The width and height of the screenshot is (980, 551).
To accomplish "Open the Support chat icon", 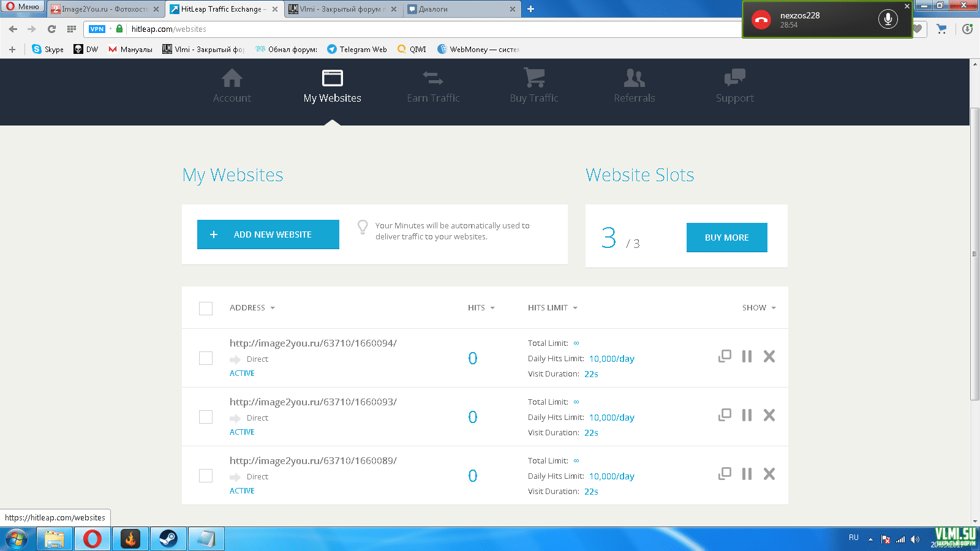I will tap(734, 78).
